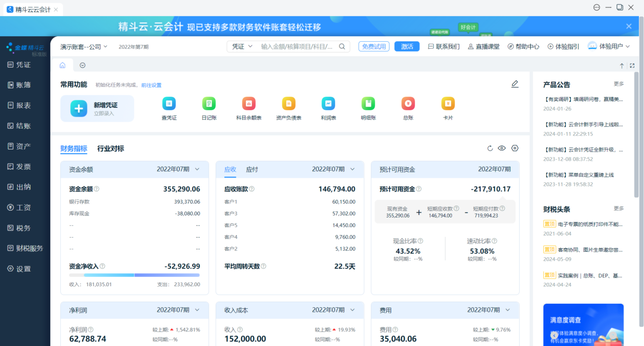This screenshot has width=644, height=346.
Task: Close the top promotional banner
Action: (x=629, y=26)
